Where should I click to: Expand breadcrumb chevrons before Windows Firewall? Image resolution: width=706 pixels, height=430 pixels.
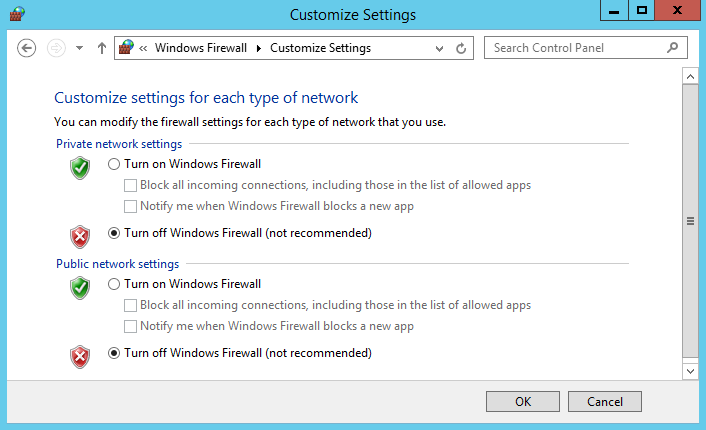click(143, 48)
